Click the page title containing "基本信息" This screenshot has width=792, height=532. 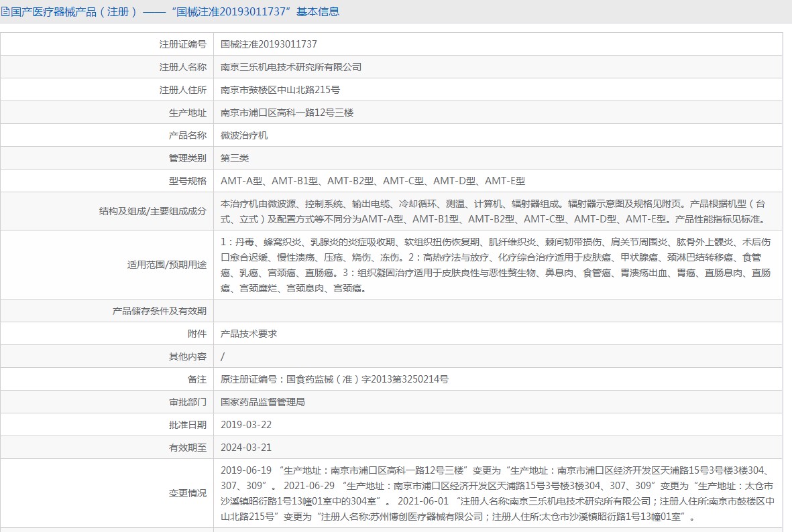tap(175, 11)
